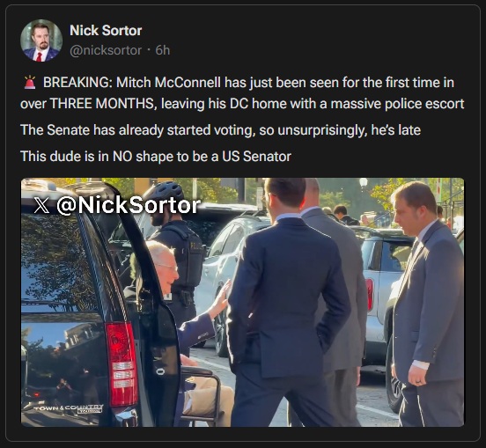The image size is (486, 448).
Task: Click the @NickSortor watermark text in video
Action: pyautogui.click(x=129, y=205)
